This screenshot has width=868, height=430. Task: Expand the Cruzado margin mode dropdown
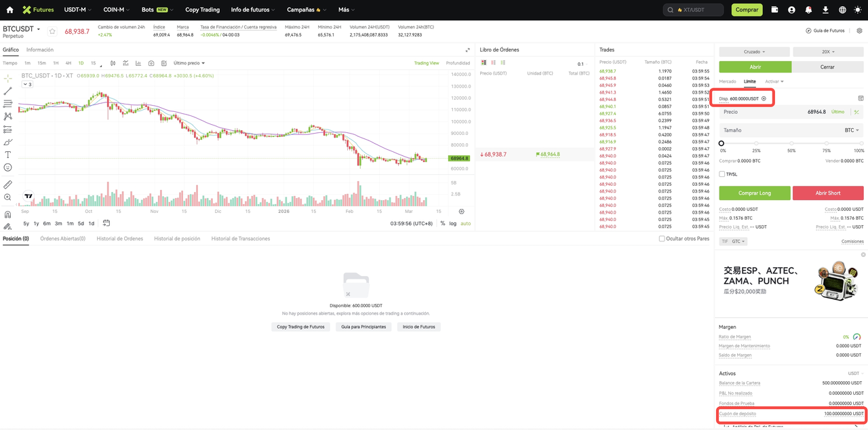754,52
